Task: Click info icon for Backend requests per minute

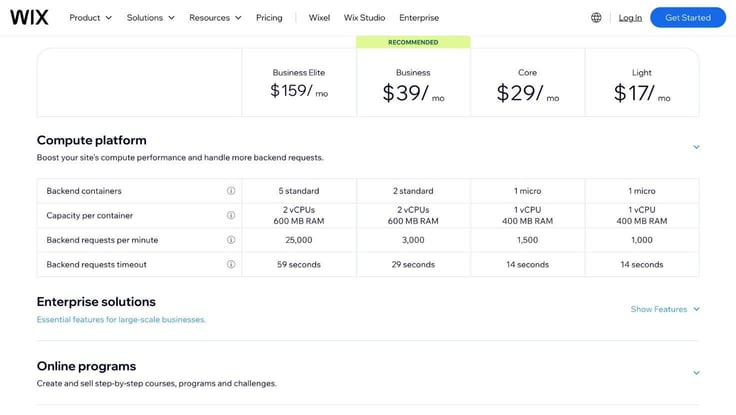Action: [x=231, y=239]
